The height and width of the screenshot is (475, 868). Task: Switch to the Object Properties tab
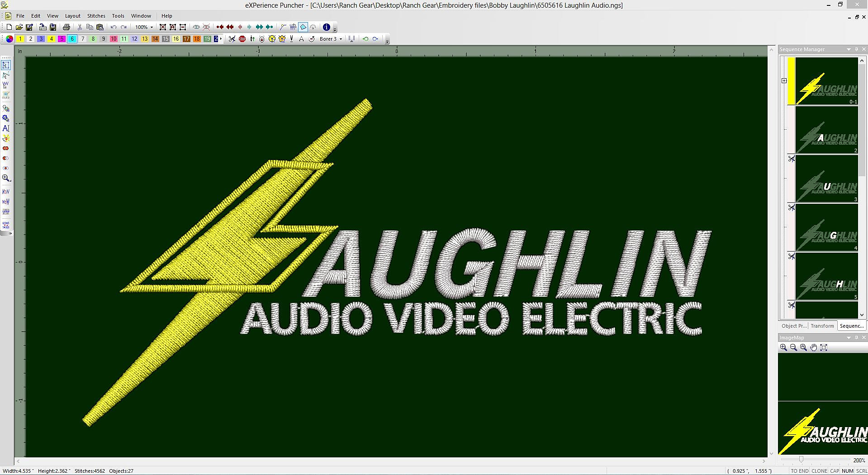pyautogui.click(x=794, y=326)
